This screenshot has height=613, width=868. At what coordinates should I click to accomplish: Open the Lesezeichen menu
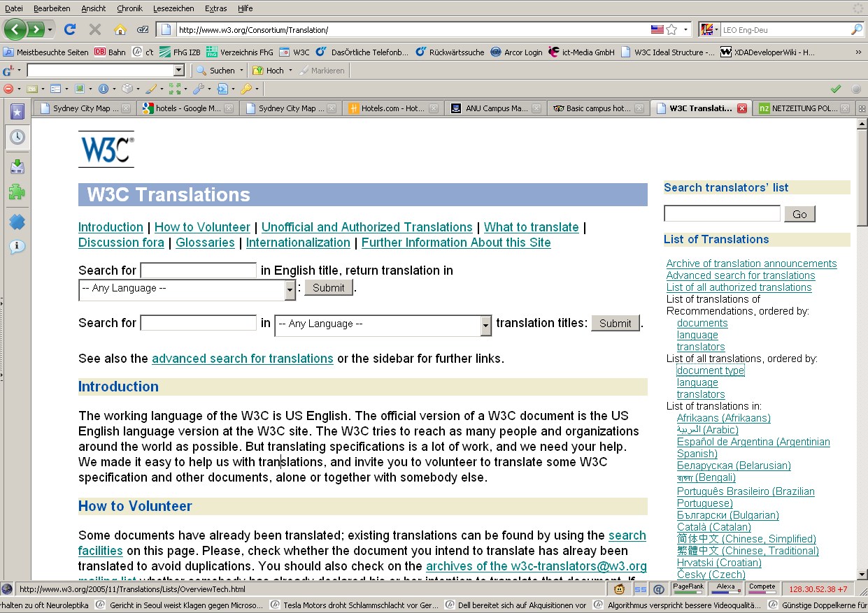coord(172,8)
